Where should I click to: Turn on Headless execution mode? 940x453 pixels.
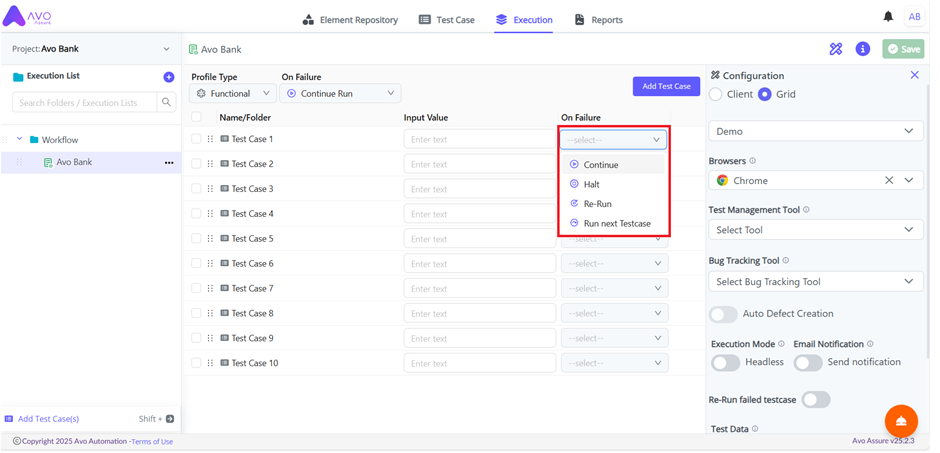tap(725, 363)
